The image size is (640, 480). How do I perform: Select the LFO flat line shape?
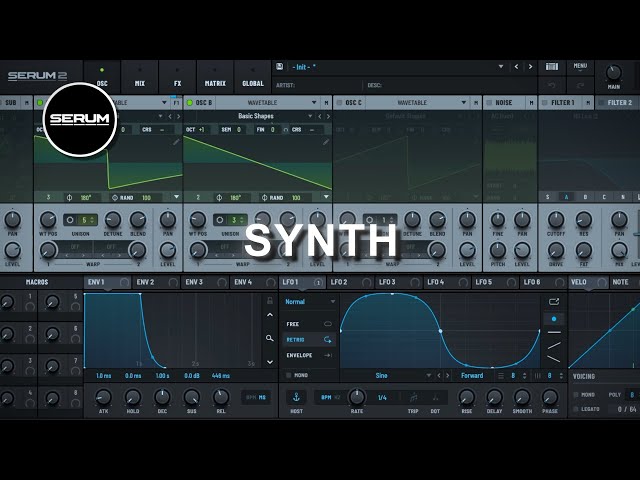tap(554, 333)
